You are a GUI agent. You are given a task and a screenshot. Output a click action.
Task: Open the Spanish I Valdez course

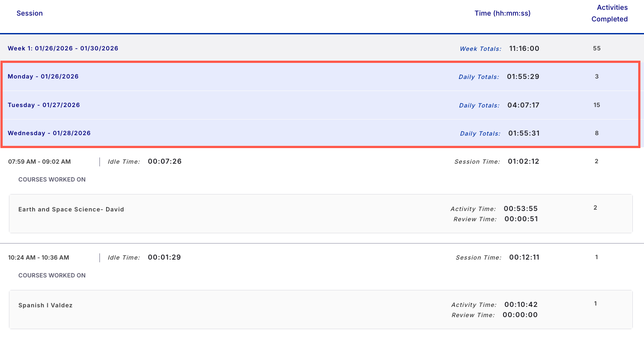[45, 306]
